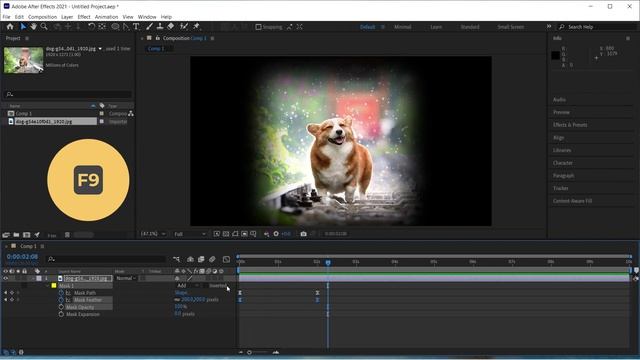Toggle Mask Feather stopwatch
Image resolution: width=640 pixels, height=360 pixels.
click(61, 300)
